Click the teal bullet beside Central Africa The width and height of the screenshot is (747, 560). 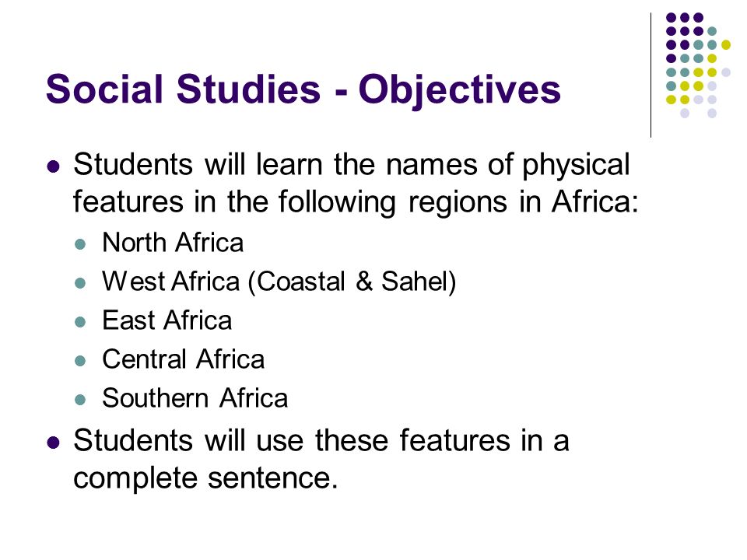(80, 361)
